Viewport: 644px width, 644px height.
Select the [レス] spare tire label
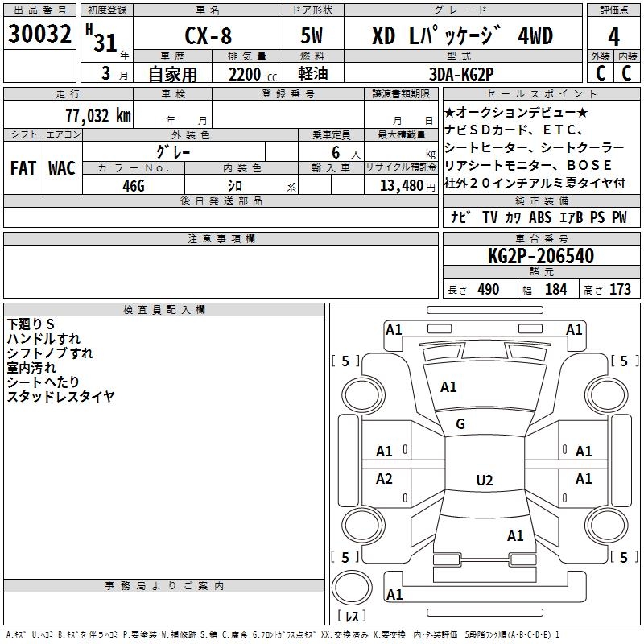click(x=352, y=616)
